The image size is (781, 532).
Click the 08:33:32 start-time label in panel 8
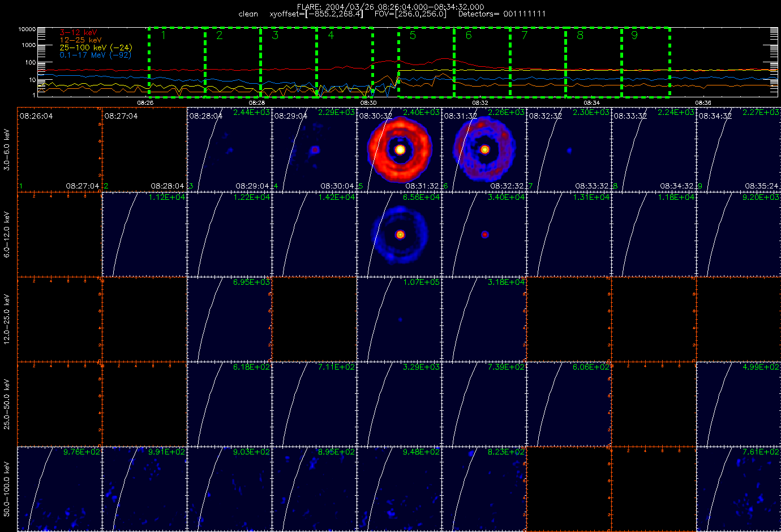630,116
